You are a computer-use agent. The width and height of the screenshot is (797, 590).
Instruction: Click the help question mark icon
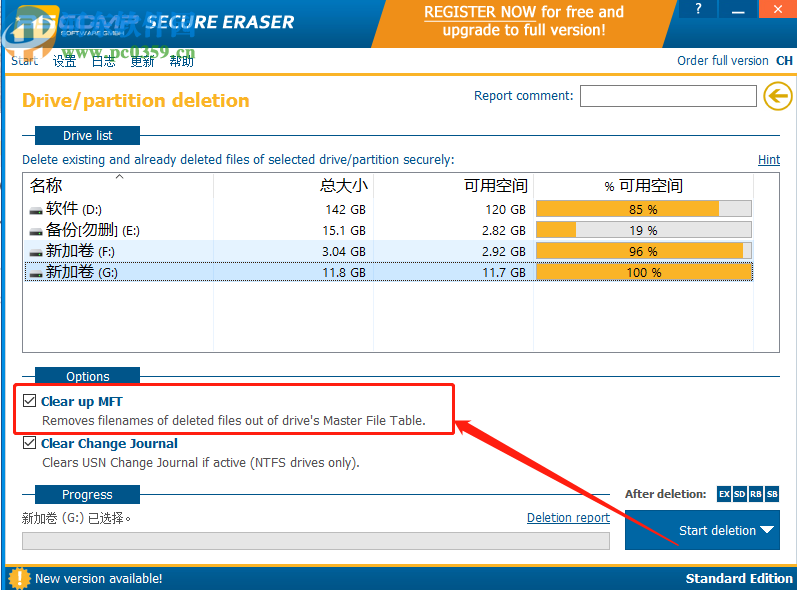[x=698, y=9]
